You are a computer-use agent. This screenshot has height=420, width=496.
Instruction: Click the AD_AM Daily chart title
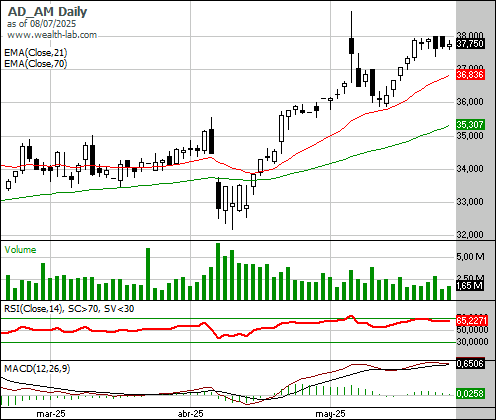coord(47,12)
